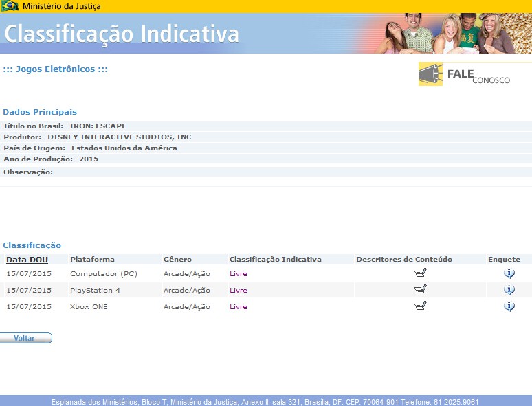The height and width of the screenshot is (406, 532).
Task: Click the País de Origem label
Action: pos(34,148)
